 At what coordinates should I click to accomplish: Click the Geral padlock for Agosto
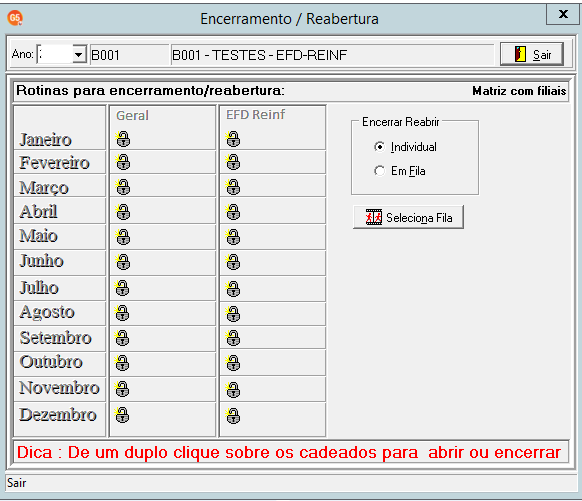(122, 313)
